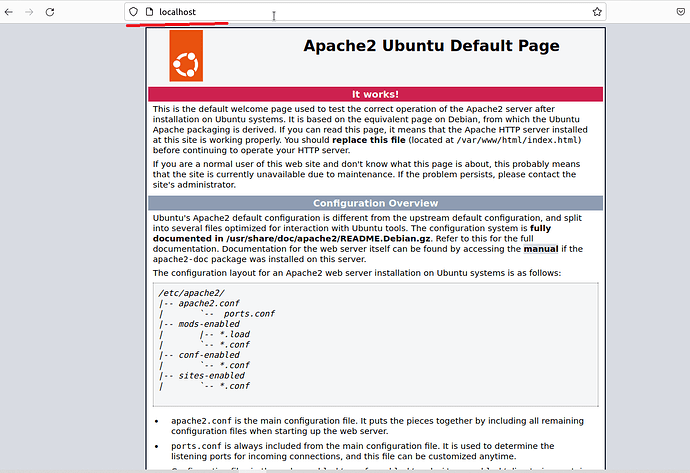The image size is (690, 473).
Task: Click the It works! banner
Action: tap(375, 94)
